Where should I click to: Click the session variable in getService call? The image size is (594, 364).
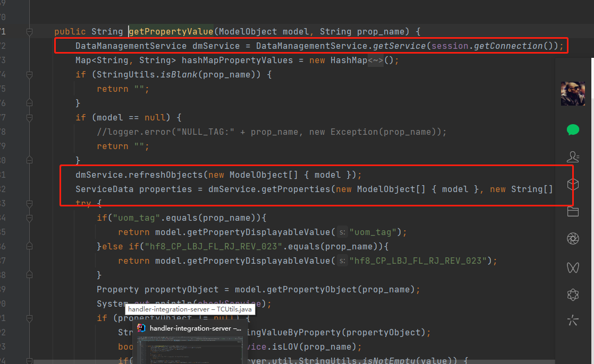449,46
